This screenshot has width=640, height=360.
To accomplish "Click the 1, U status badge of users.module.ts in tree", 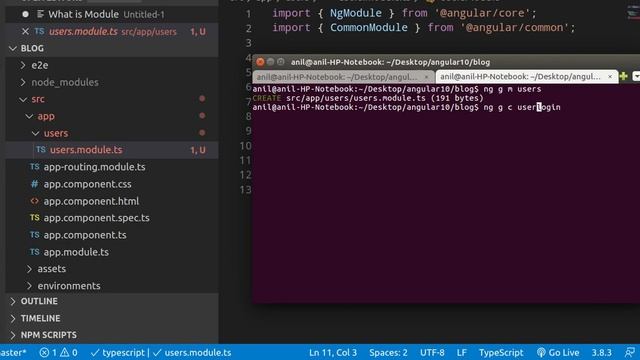I will (x=198, y=150).
